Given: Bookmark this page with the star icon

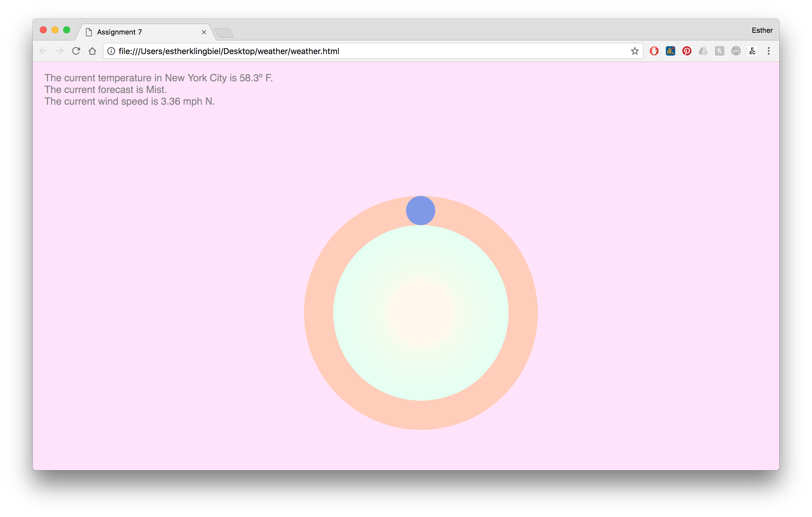Looking at the screenshot, I should [635, 51].
